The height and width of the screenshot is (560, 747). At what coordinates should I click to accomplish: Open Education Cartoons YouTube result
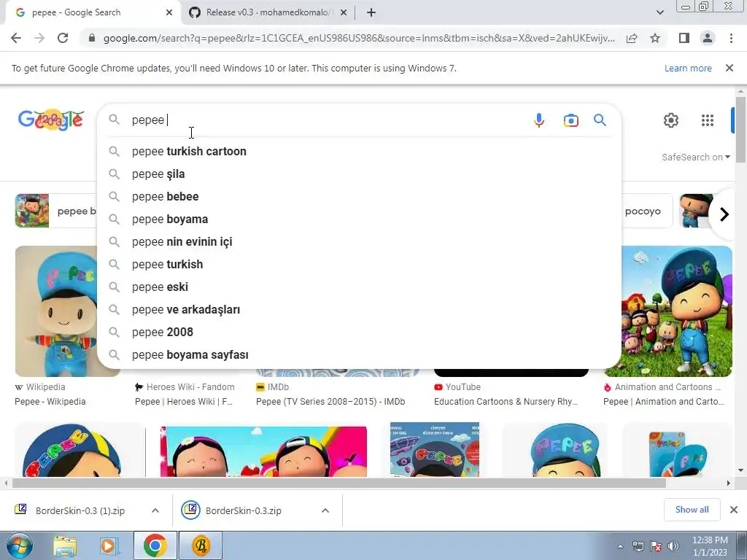(x=506, y=402)
